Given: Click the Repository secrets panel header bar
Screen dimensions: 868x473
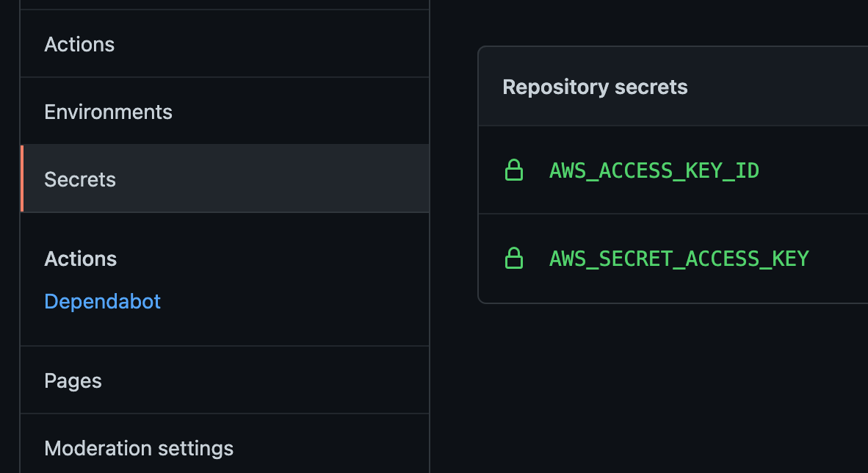Looking at the screenshot, I should [673, 87].
